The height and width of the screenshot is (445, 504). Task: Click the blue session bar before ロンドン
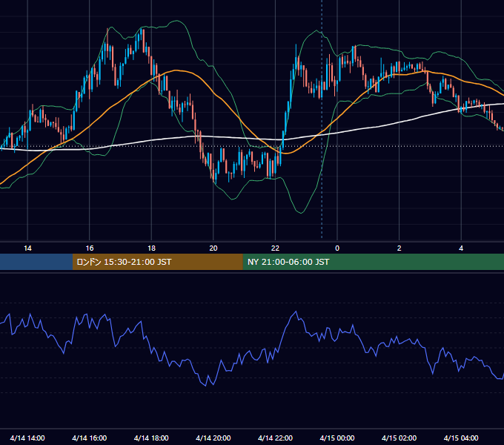click(36, 262)
